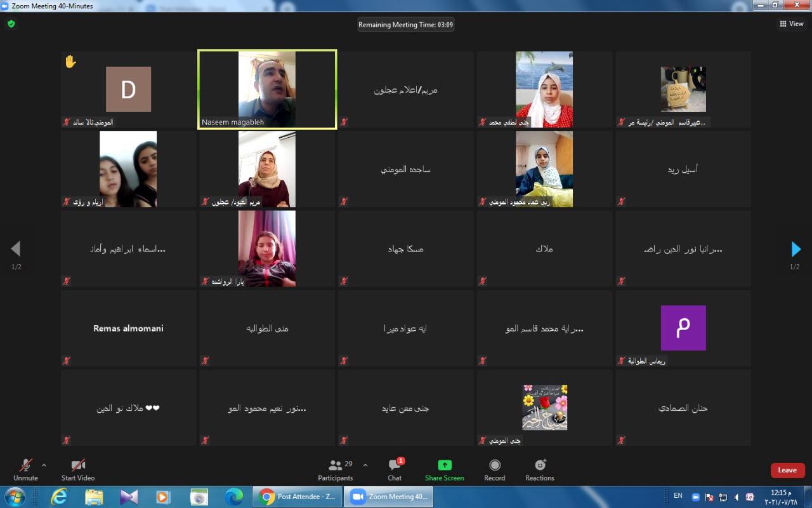Screen dimensions: 812x508
Task: Leave the meeting
Action: 787,470
